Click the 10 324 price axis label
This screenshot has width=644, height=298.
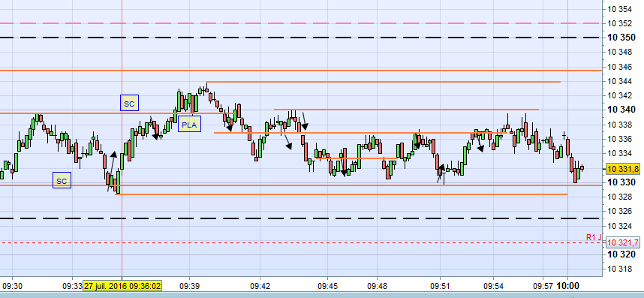point(620,225)
